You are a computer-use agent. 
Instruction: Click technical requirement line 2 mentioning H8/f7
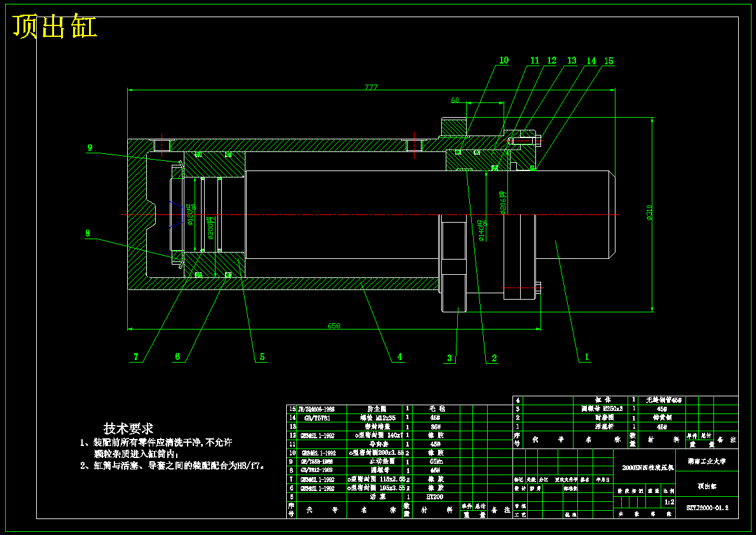(172, 466)
